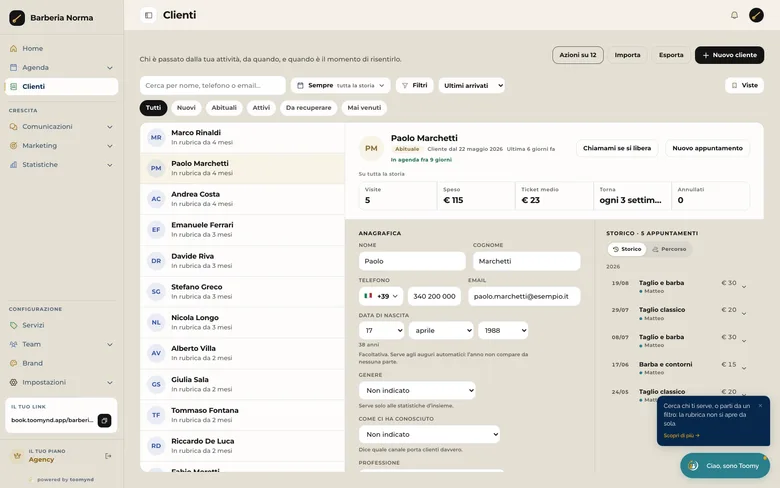The height and width of the screenshot is (488, 780).
Task: Click the Home icon in the sidebar
Action: click(13, 49)
